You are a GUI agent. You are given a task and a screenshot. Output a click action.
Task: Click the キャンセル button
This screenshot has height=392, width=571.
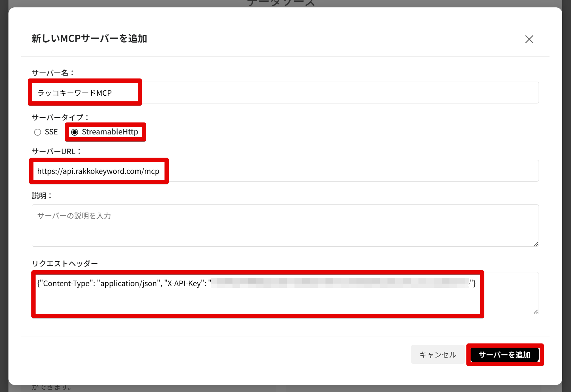(438, 354)
